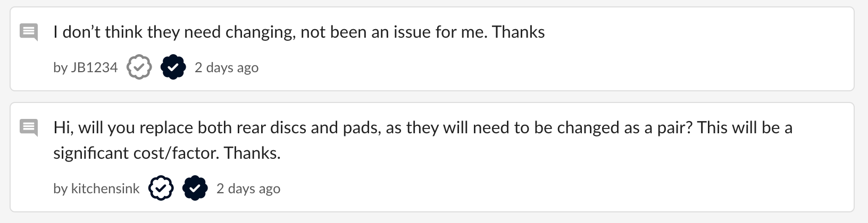The width and height of the screenshot is (868, 223).
Task: Click the "significant cost/factor. Thanks." line
Action: point(166,153)
